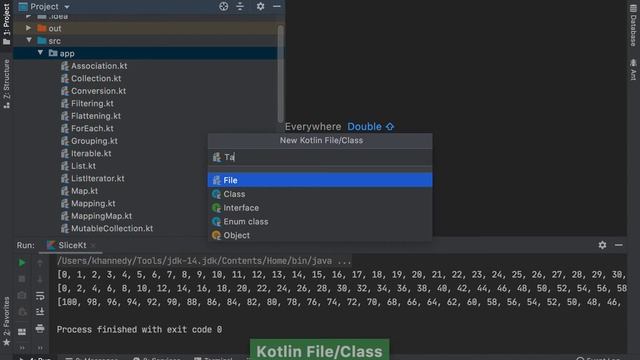
Task: Click the collapse all icon in Project panel
Action: click(x=240, y=6)
